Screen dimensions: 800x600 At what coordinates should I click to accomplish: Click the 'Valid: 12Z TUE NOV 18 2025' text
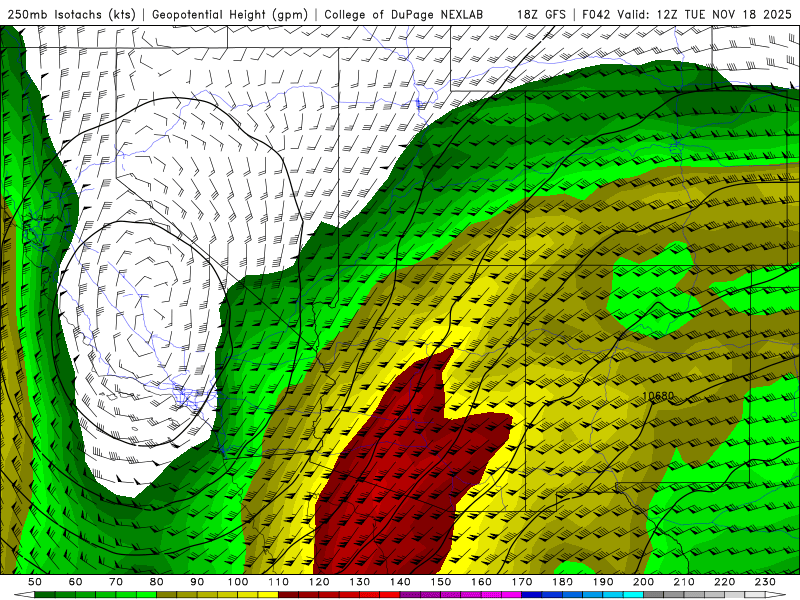(705, 14)
